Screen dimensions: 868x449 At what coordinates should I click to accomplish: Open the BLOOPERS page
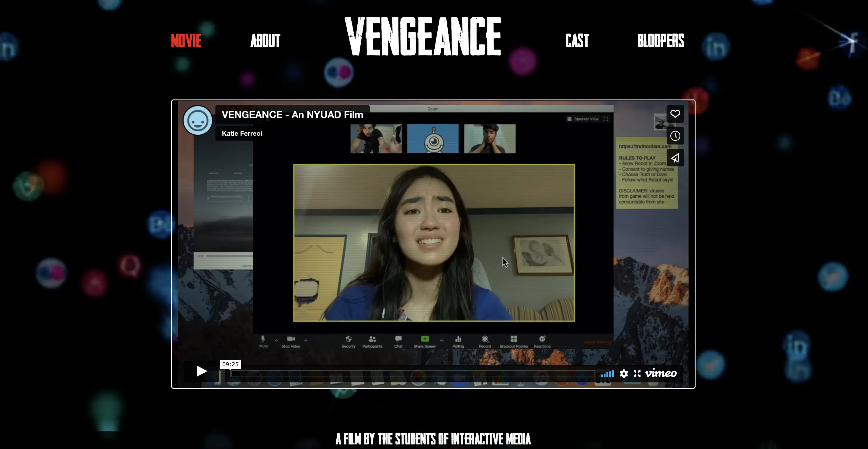coord(661,41)
